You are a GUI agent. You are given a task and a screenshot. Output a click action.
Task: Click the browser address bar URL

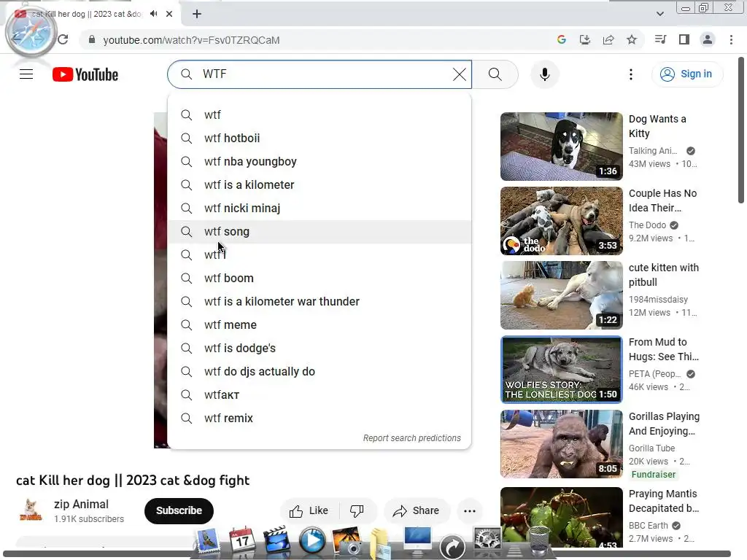click(192, 40)
